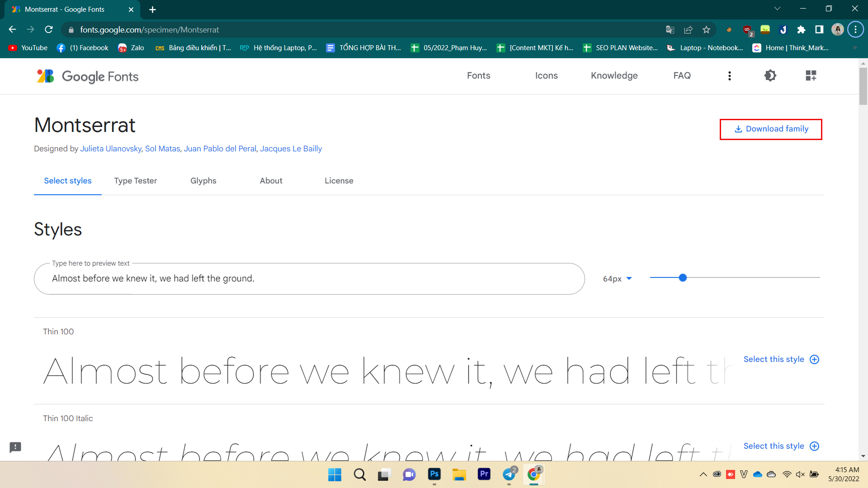Open Photoshop from the taskbar
The image size is (868, 488).
pyautogui.click(x=434, y=474)
